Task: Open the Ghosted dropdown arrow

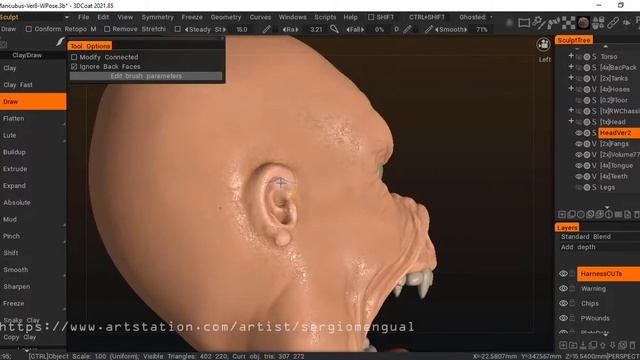Action: coord(491,17)
